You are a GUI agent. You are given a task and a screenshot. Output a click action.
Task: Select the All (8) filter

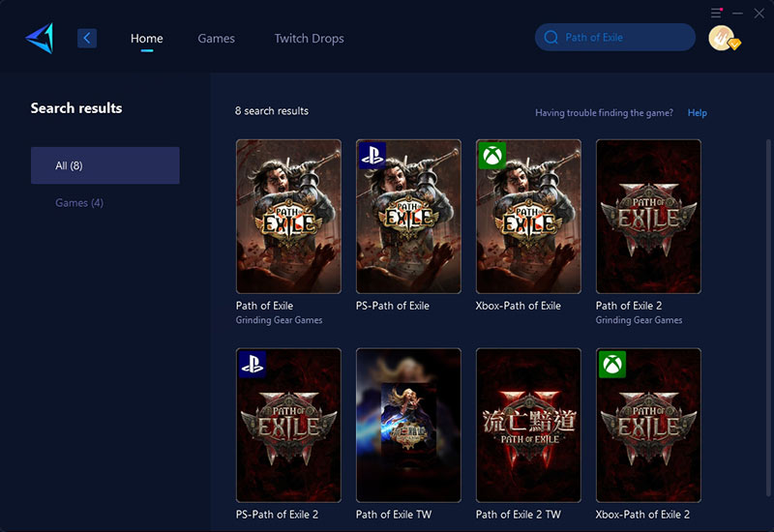[105, 165]
